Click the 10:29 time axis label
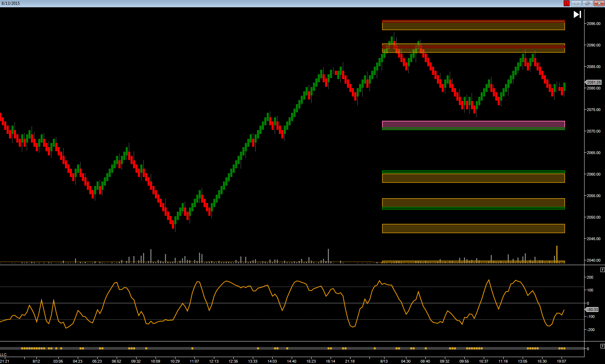The image size is (605, 364). [175, 361]
